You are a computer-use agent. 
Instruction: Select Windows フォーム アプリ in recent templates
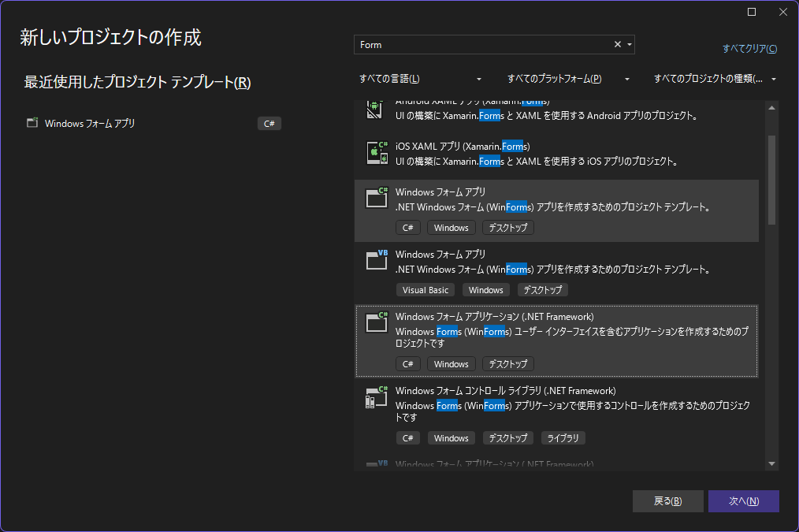[x=90, y=123]
